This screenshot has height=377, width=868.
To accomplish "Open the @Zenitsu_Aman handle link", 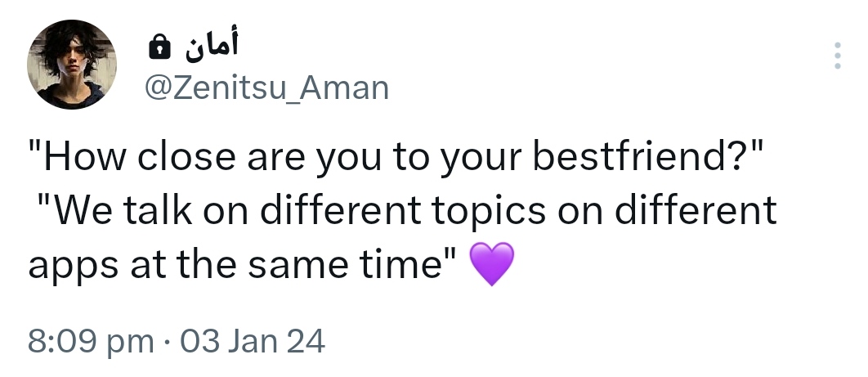I will pyautogui.click(x=267, y=88).
